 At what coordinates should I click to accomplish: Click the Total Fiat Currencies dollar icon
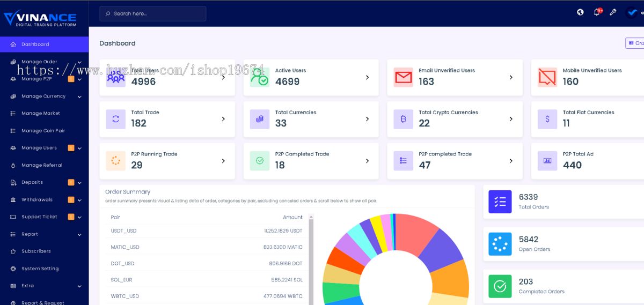tap(547, 119)
